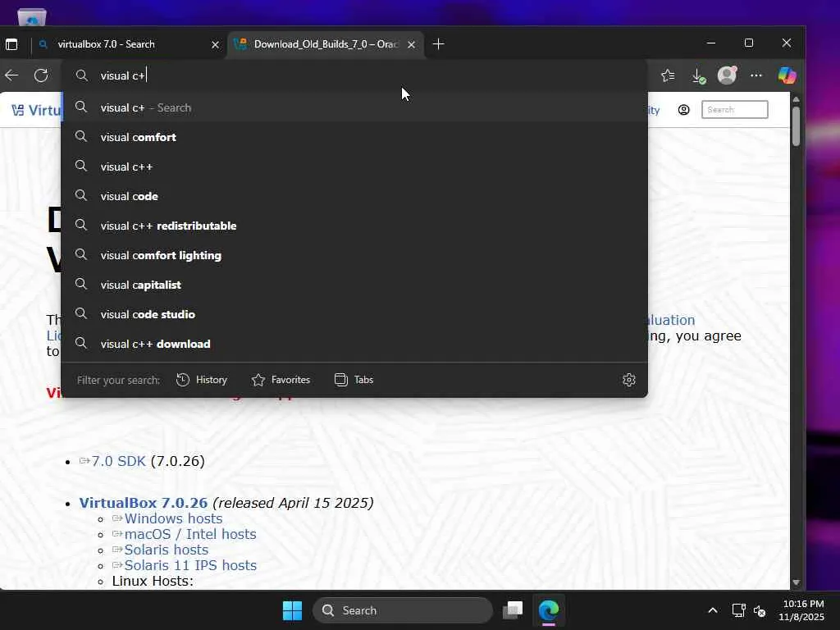Open the Solaris hosts link
The height and width of the screenshot is (630, 840).
pos(166,550)
